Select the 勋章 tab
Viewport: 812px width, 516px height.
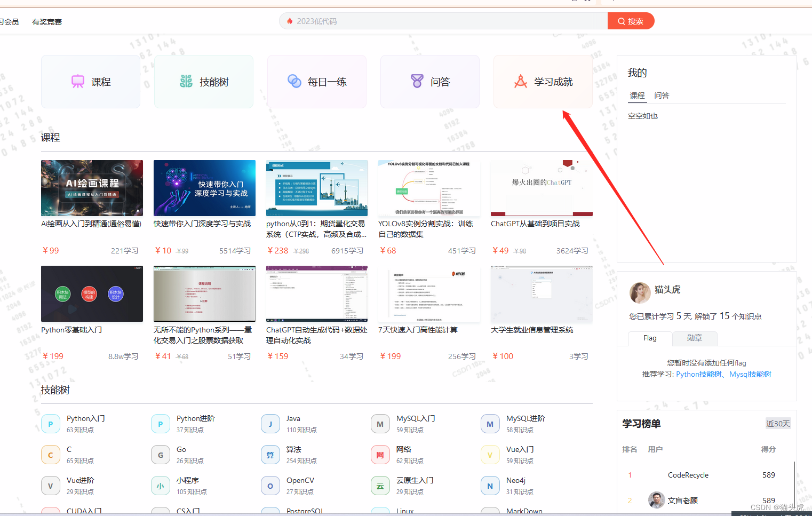tap(695, 338)
